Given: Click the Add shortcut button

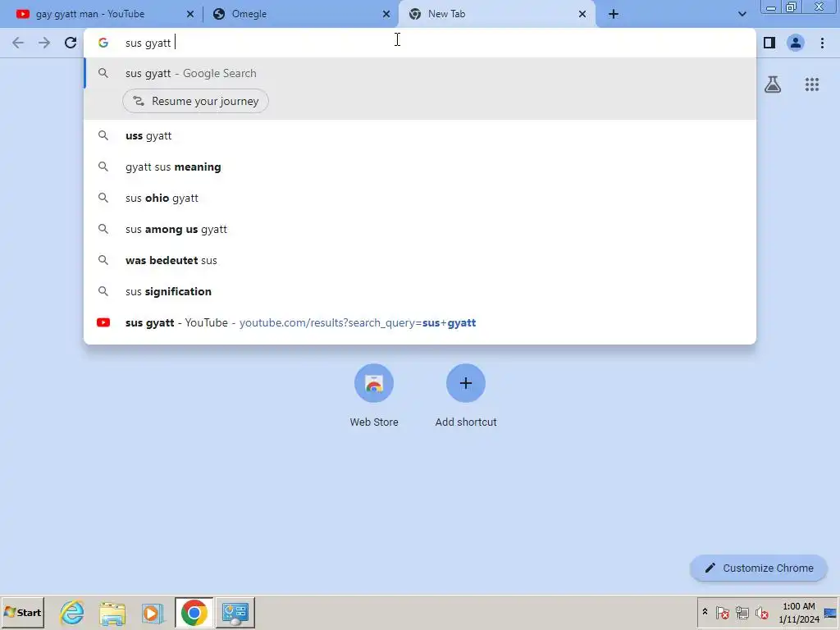Looking at the screenshot, I should coord(466,396).
